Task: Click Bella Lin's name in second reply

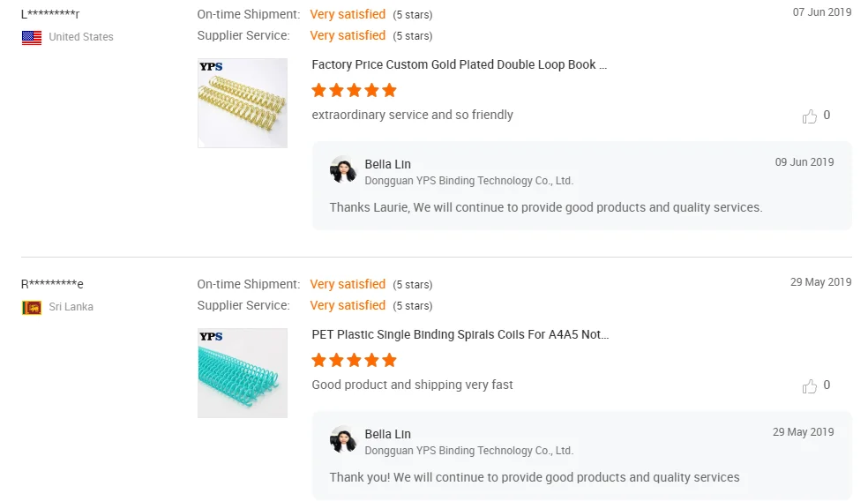Action: pyautogui.click(x=387, y=434)
